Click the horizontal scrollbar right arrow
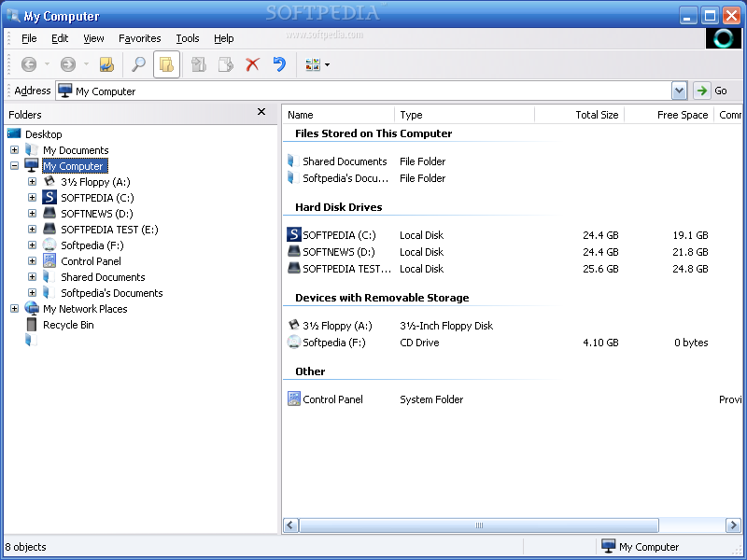Screen dimensions: 747x560 (x=733, y=525)
